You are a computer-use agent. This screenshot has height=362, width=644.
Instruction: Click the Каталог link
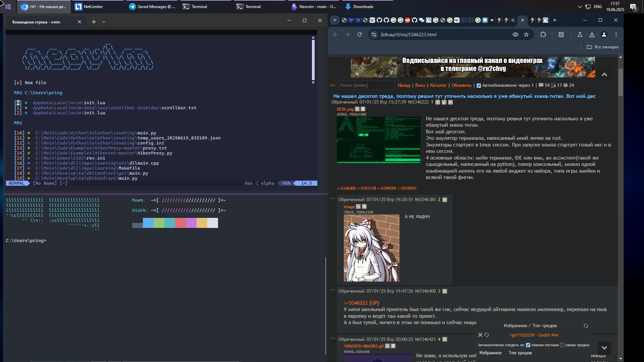tap(438, 85)
